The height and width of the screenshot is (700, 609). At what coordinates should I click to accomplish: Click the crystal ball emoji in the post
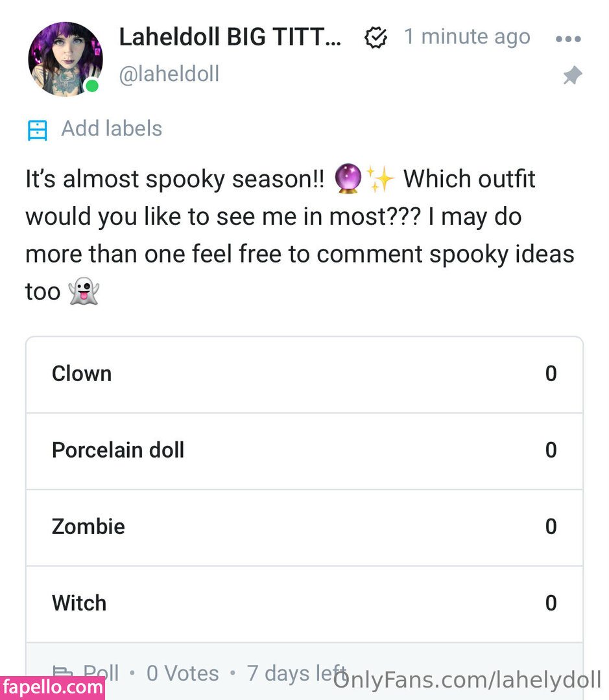[x=348, y=180]
